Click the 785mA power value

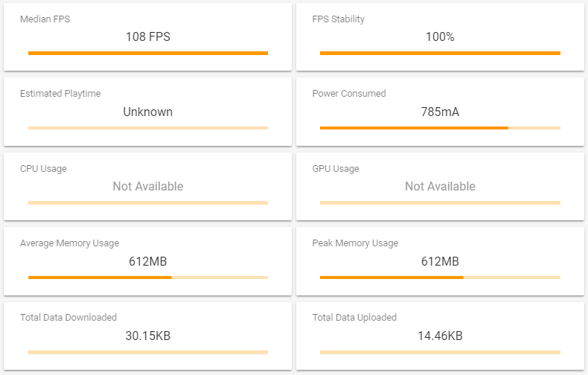pos(440,112)
